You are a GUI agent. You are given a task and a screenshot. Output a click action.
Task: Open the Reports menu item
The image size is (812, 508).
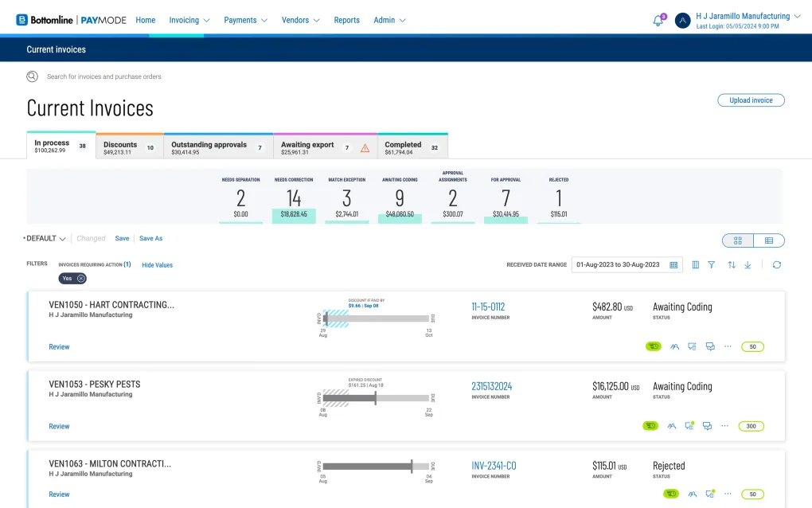coord(346,20)
